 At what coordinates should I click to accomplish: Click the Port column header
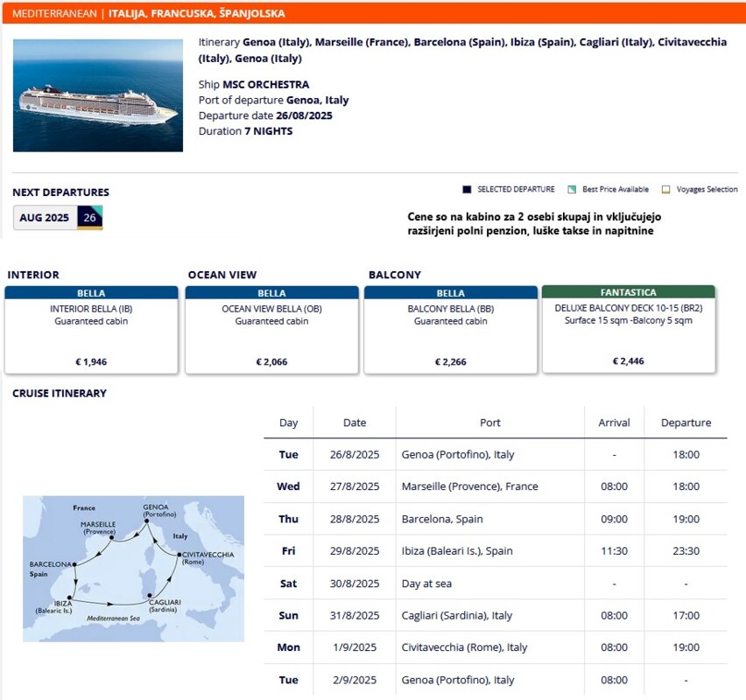(x=490, y=423)
